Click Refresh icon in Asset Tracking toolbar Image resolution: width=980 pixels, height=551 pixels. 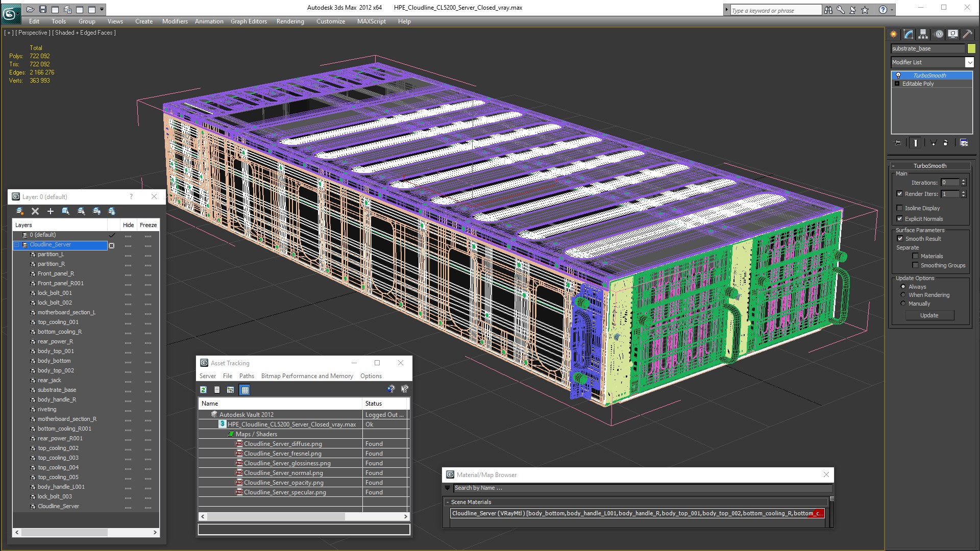click(x=203, y=390)
